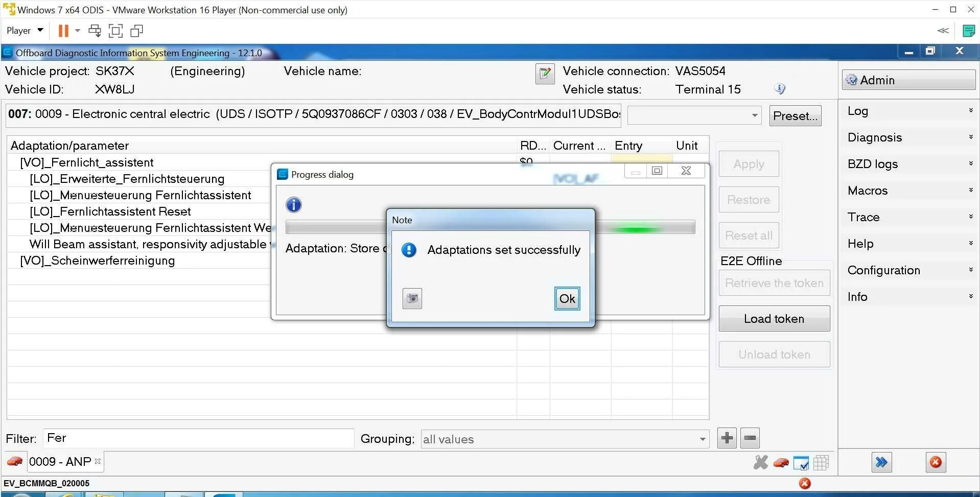Click the Unit column header
Screen dimensions: 980x497
tap(691, 146)
